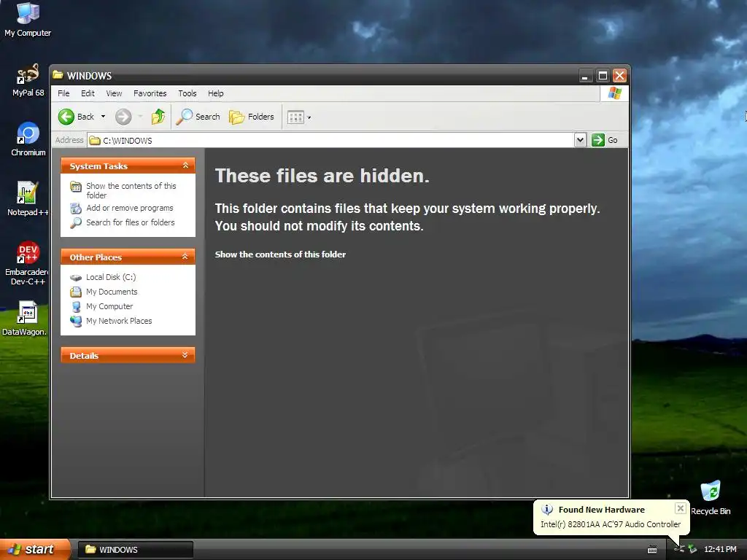The width and height of the screenshot is (747, 560).
Task: Click Search for files or folders
Action: (x=123, y=222)
